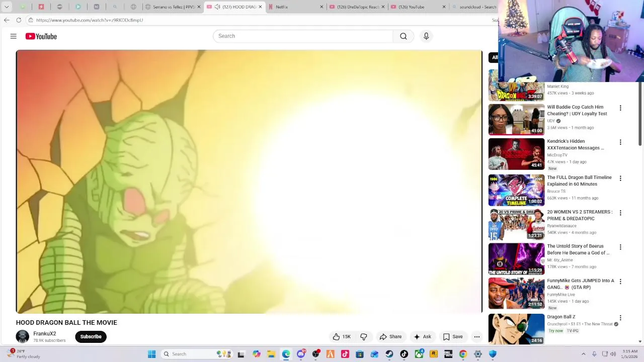Open FunnyMike Gets JUMPED thumbnail
This screenshot has height=362, width=644.
pos(516,293)
